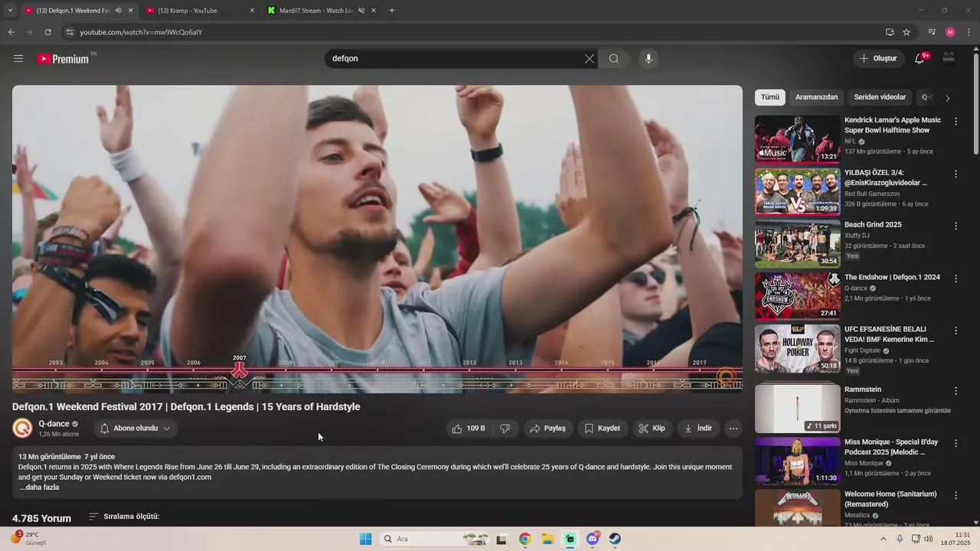Select the Aramanızdan filter chip
The width and height of the screenshot is (980, 551).
pos(816,97)
